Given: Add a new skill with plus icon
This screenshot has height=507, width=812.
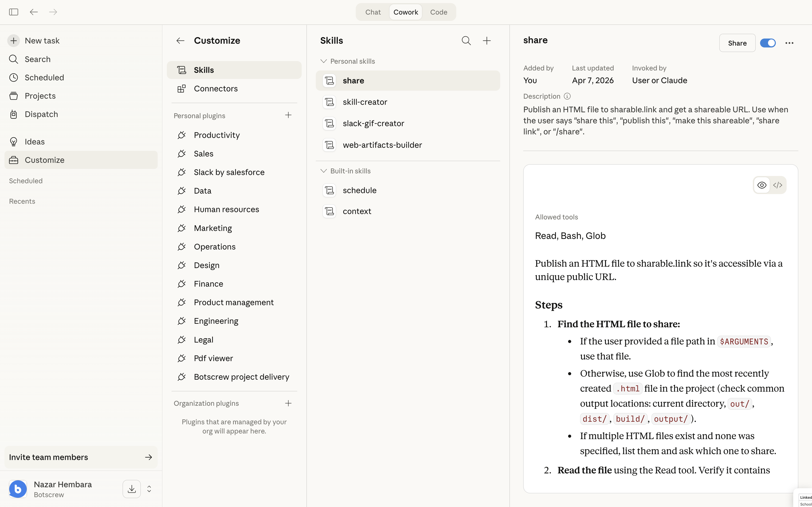Looking at the screenshot, I should (x=486, y=41).
